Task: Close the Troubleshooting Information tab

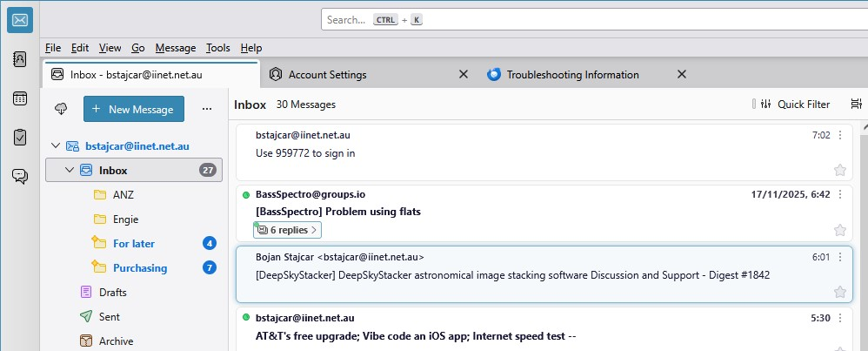Action: (x=681, y=75)
